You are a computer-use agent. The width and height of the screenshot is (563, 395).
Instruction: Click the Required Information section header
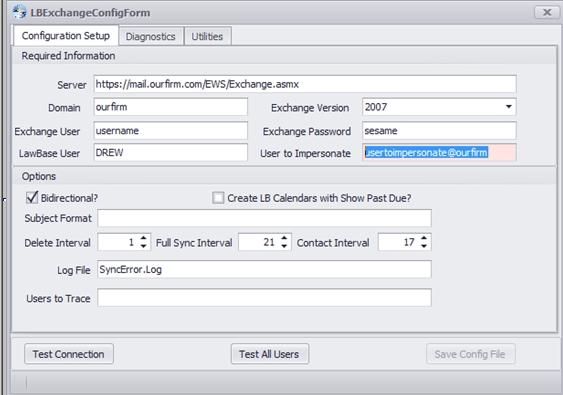tap(68, 56)
